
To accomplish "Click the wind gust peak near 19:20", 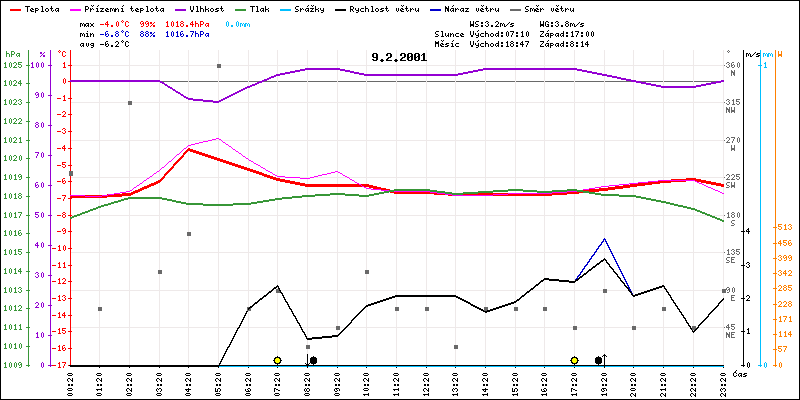I will pos(604,239).
